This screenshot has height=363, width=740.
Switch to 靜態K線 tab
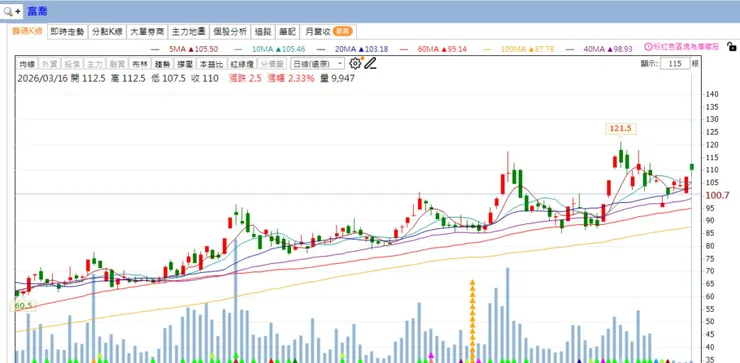click(28, 32)
